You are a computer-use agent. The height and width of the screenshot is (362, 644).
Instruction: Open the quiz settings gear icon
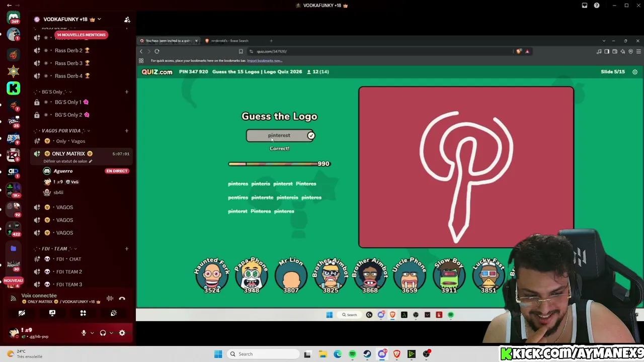point(635,72)
